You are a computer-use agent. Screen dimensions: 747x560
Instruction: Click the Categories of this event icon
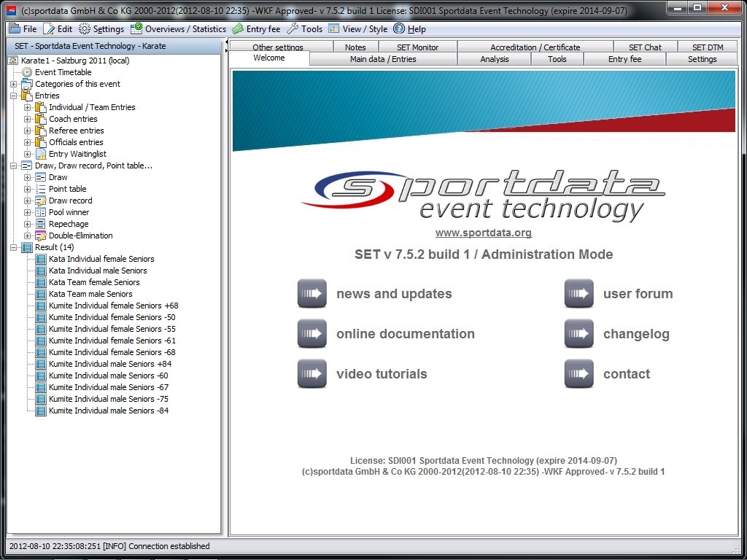[x=27, y=85]
